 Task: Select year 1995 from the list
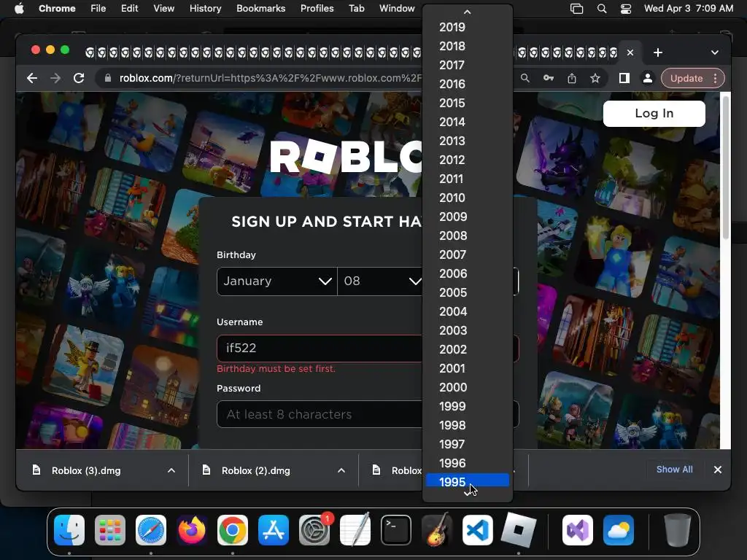[x=468, y=481]
